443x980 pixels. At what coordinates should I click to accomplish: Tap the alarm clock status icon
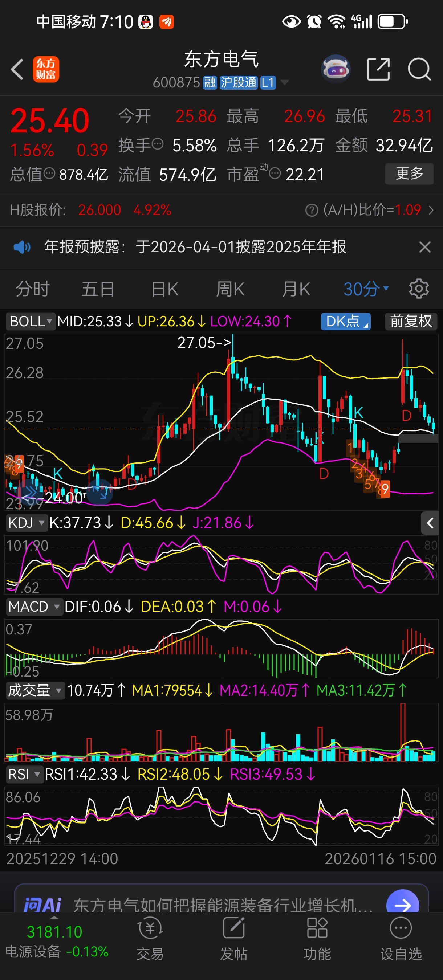pyautogui.click(x=314, y=22)
